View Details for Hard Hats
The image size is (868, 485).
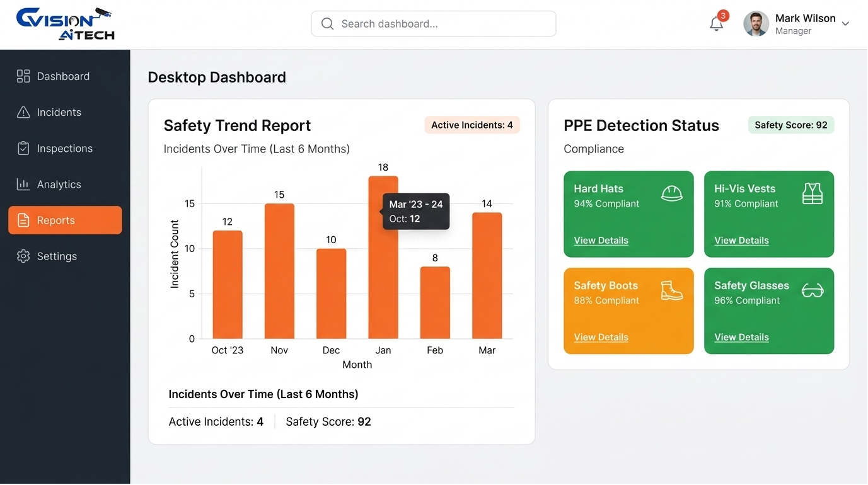click(601, 241)
